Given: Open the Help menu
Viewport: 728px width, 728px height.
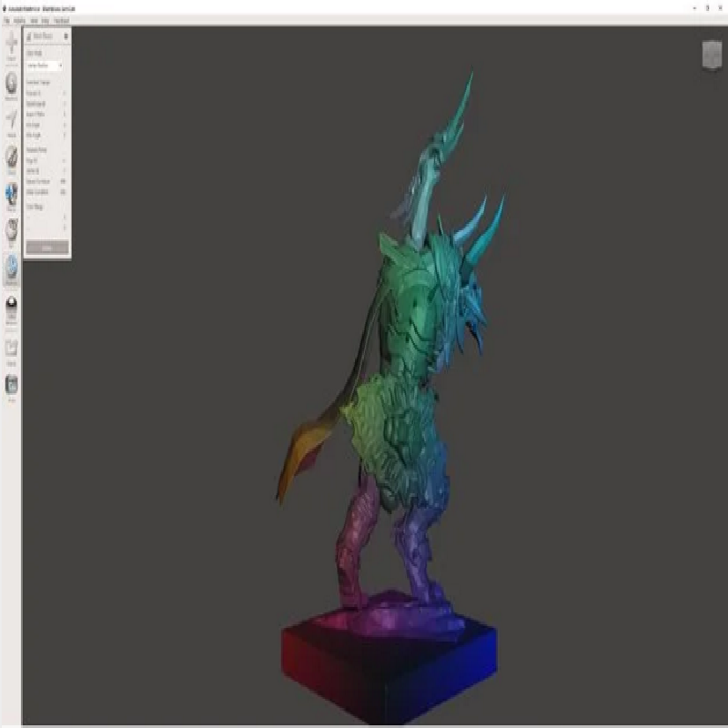Looking at the screenshot, I should click(x=45, y=19).
